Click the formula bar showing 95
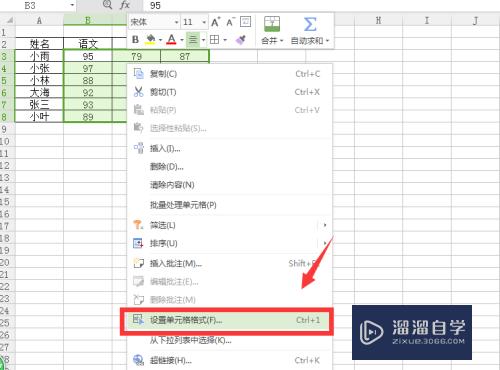500x370 pixels. (322, 5)
